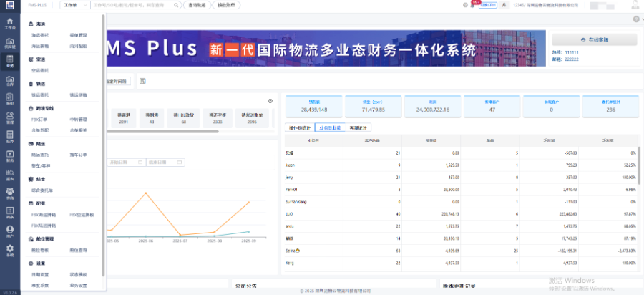Click the 在线客服 button

(x=594, y=40)
